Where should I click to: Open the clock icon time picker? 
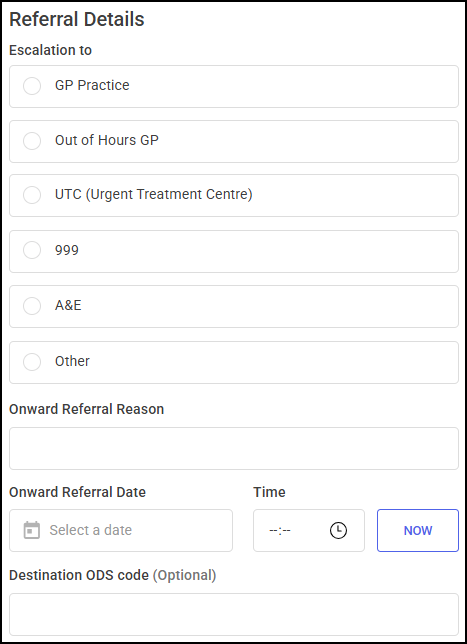pyautogui.click(x=338, y=530)
